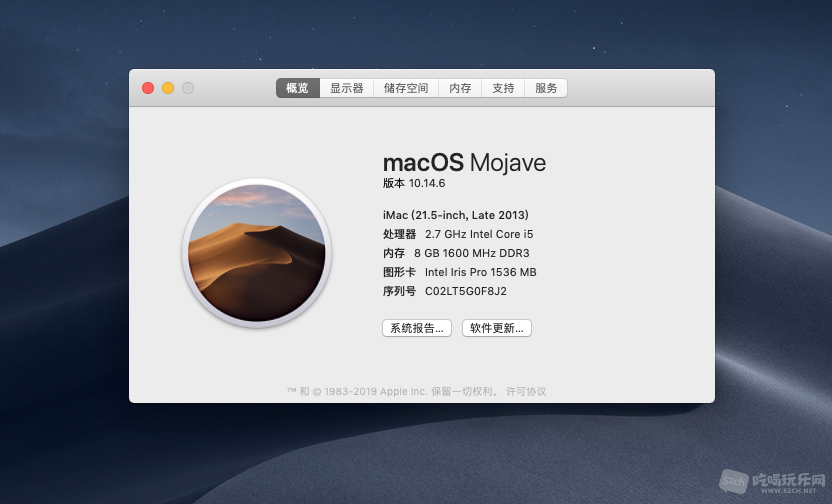The image size is (832, 504).
Task: Click the version text 版本 10.14.6
Action: [414, 183]
